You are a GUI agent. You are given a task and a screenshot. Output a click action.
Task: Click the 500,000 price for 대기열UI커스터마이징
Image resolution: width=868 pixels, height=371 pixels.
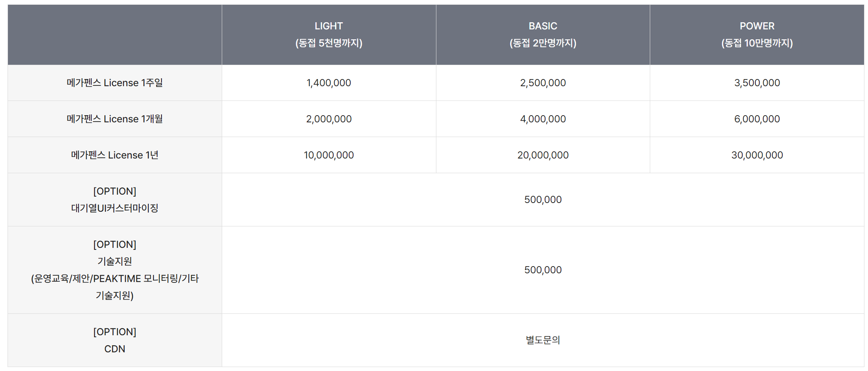coord(543,199)
